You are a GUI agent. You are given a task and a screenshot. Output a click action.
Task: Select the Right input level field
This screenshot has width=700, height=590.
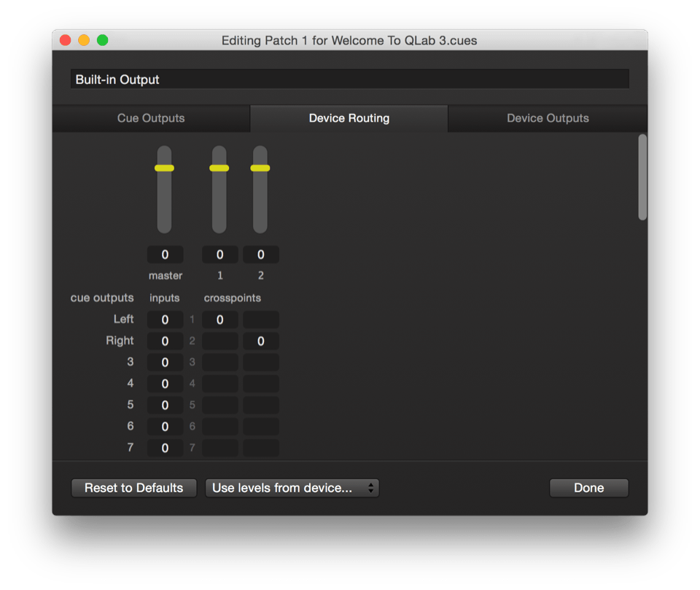click(x=165, y=341)
